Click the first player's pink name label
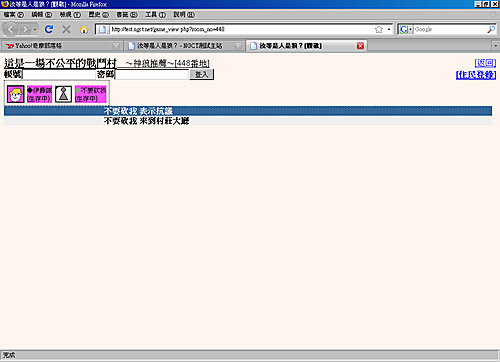 click(39, 94)
